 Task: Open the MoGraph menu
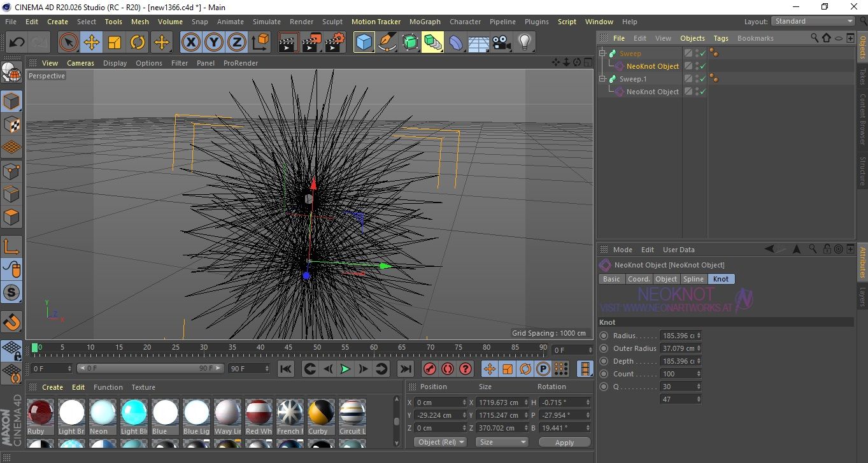pos(425,22)
